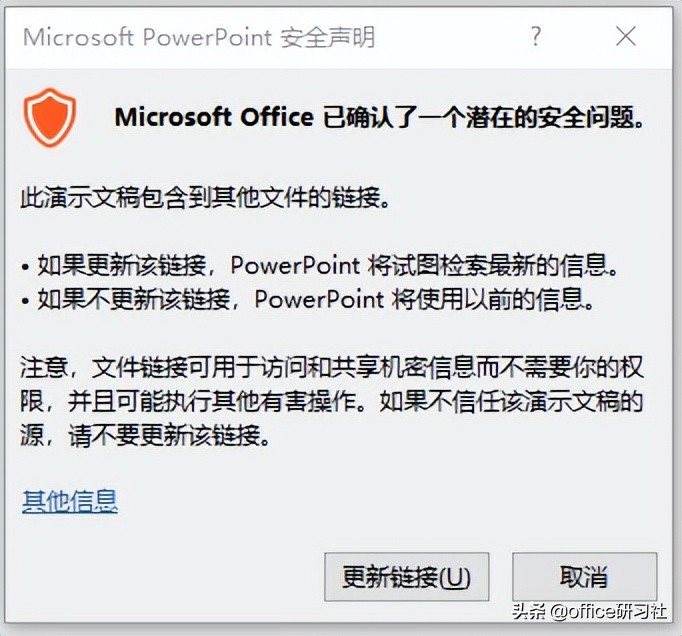Choose the 更新链接(U) button
Screen dimensions: 682x636
407,577
